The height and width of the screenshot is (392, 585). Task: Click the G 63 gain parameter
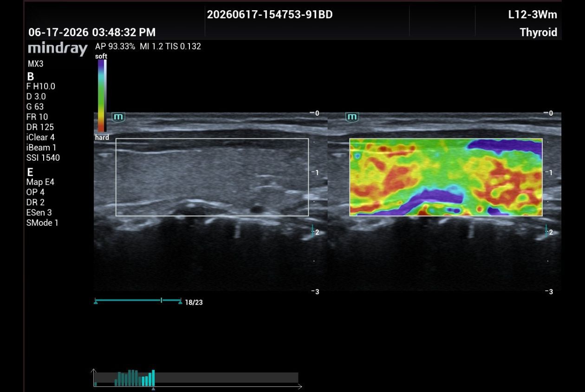(35, 107)
